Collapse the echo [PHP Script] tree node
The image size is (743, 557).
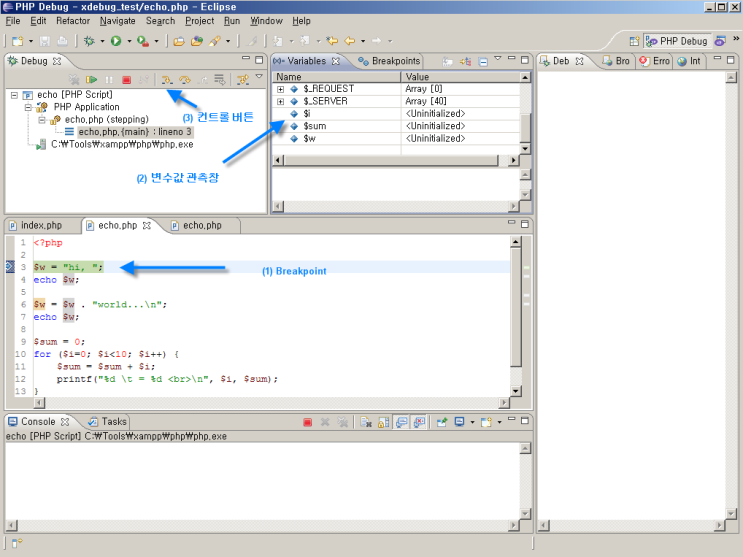(13, 95)
